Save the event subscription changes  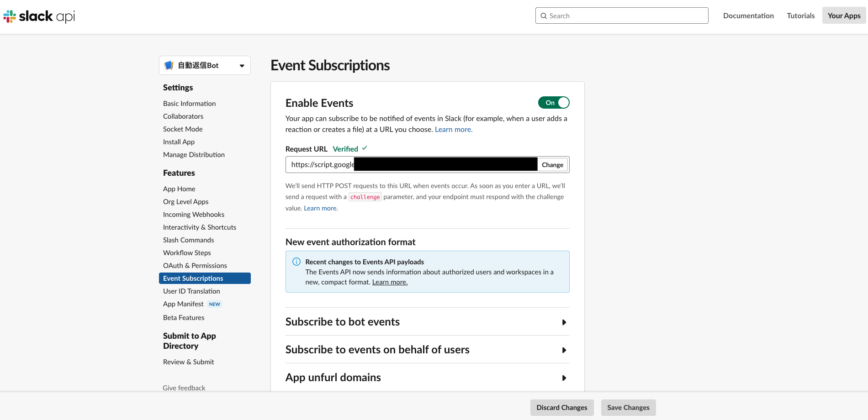(628, 407)
